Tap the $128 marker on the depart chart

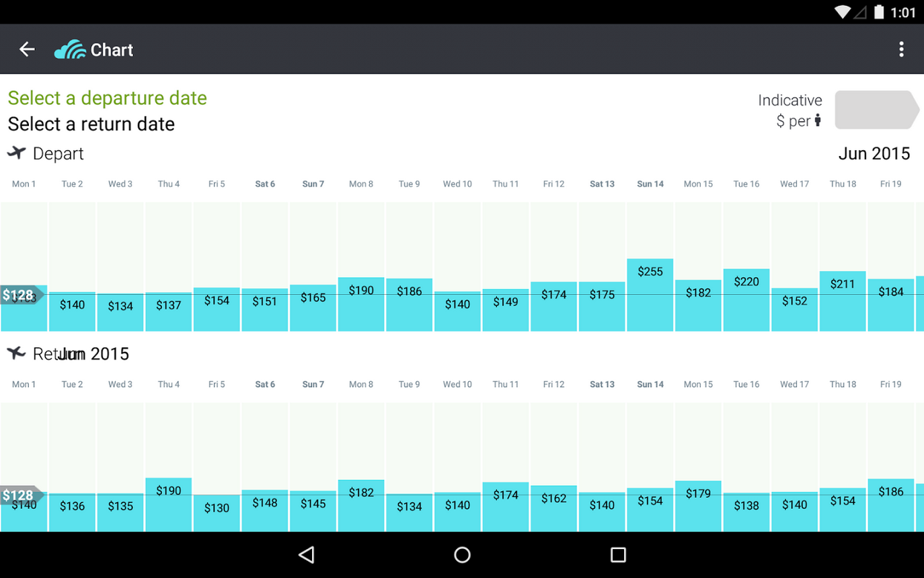[19, 295]
